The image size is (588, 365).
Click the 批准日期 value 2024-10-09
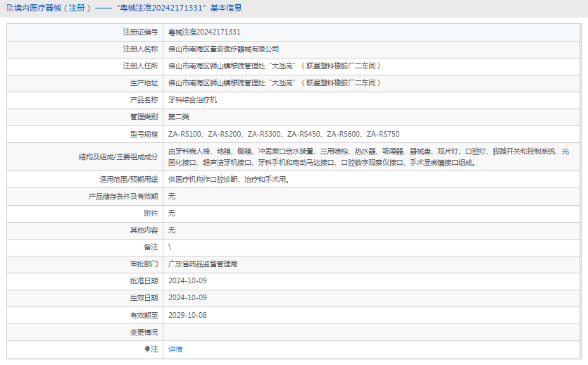coord(187,281)
